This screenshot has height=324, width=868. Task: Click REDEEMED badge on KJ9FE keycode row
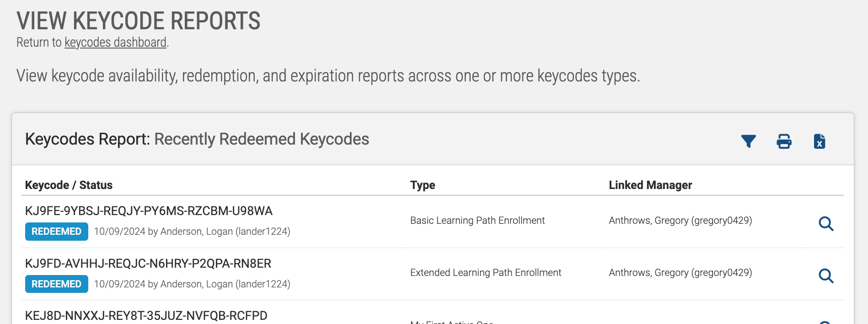point(57,232)
